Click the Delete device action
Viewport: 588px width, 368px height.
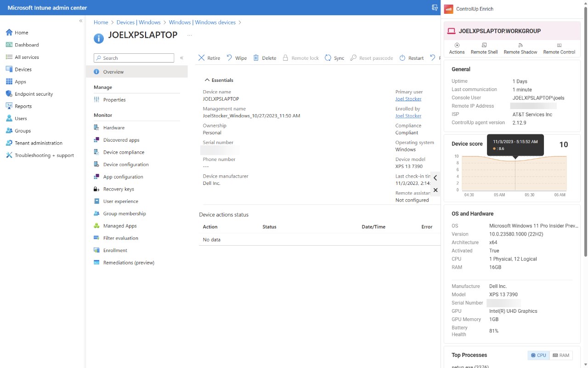pos(265,58)
